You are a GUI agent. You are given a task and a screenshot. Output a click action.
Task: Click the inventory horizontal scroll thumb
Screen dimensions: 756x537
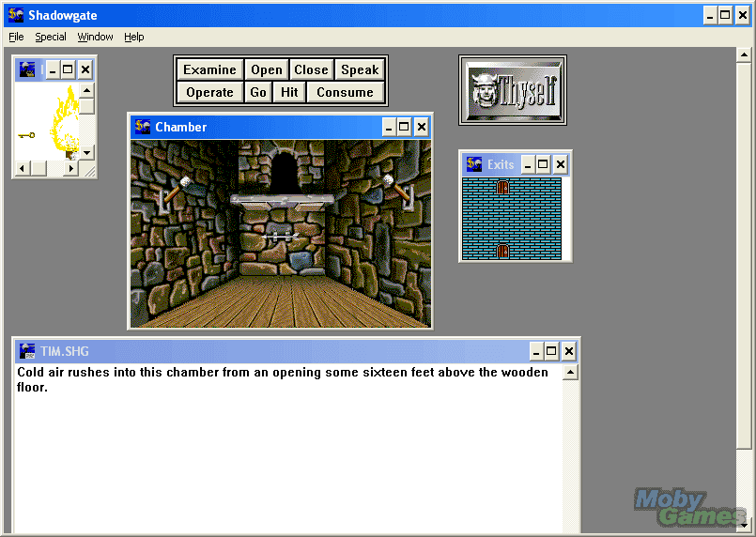[x=39, y=168]
